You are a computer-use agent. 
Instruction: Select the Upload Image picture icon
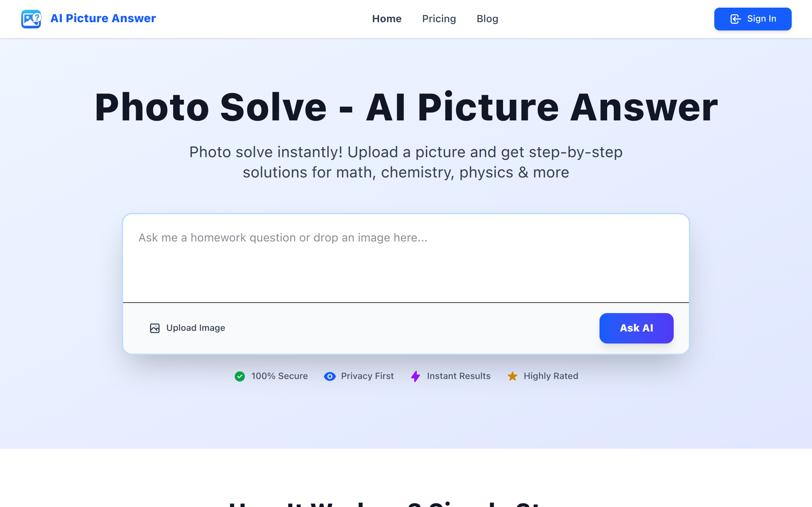[x=155, y=328]
